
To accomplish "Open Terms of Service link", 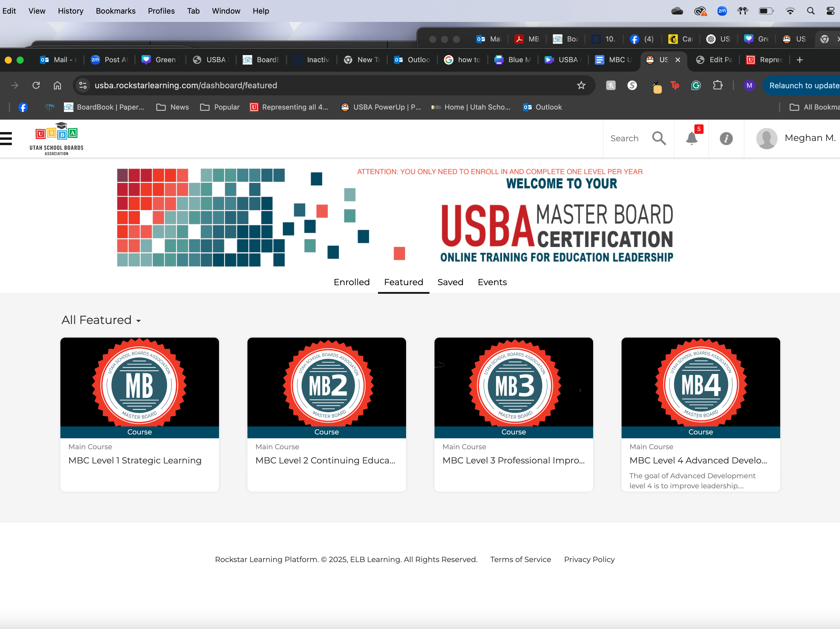I will point(520,559).
